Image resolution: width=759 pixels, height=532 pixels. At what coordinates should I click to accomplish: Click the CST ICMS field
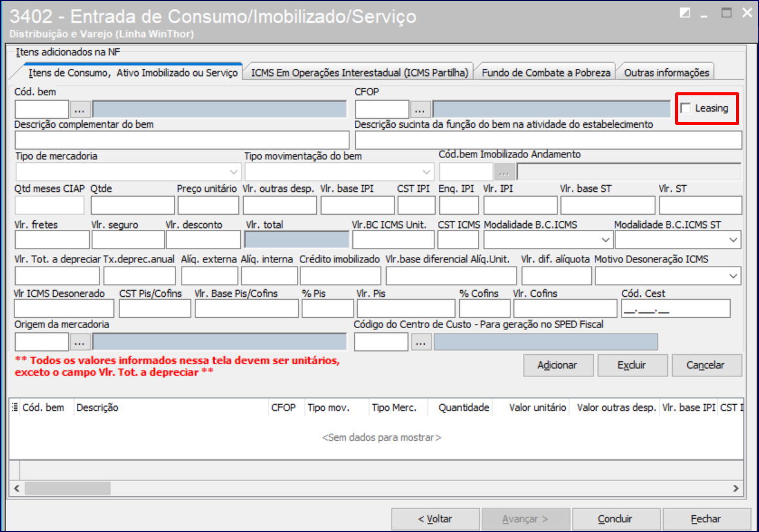pos(458,239)
